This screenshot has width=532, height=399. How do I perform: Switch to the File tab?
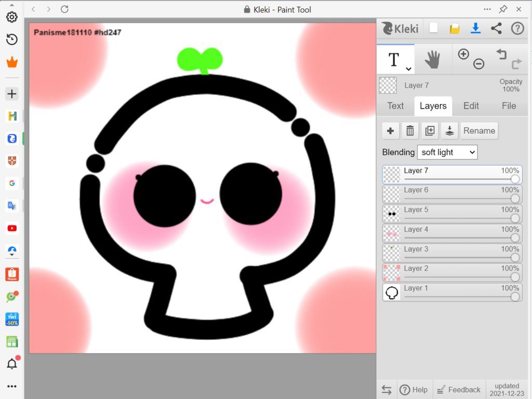(x=509, y=106)
